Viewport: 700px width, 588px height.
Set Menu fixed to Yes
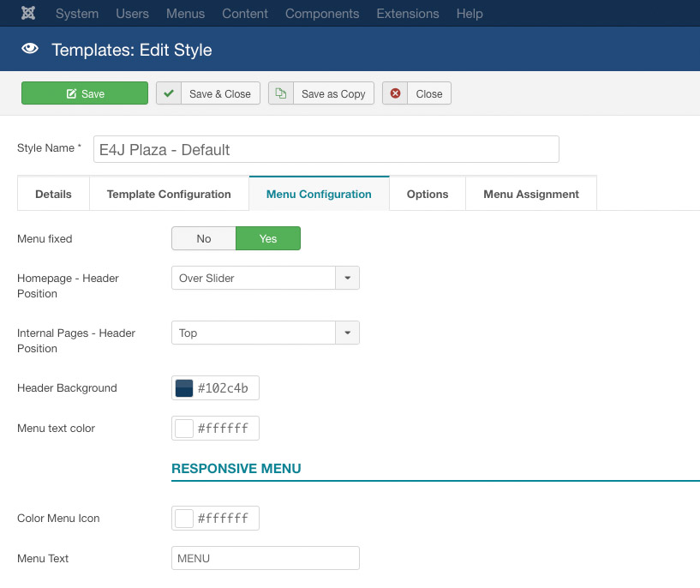coord(268,238)
